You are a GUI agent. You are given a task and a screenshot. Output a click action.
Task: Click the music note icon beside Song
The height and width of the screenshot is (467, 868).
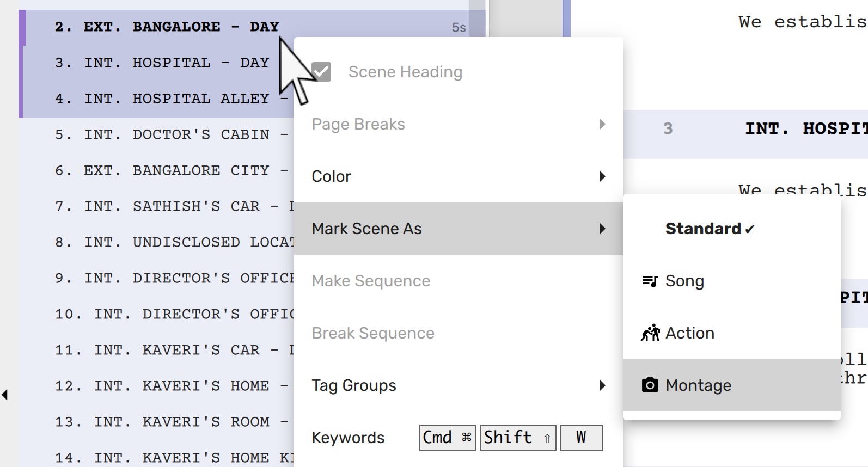[650, 281]
